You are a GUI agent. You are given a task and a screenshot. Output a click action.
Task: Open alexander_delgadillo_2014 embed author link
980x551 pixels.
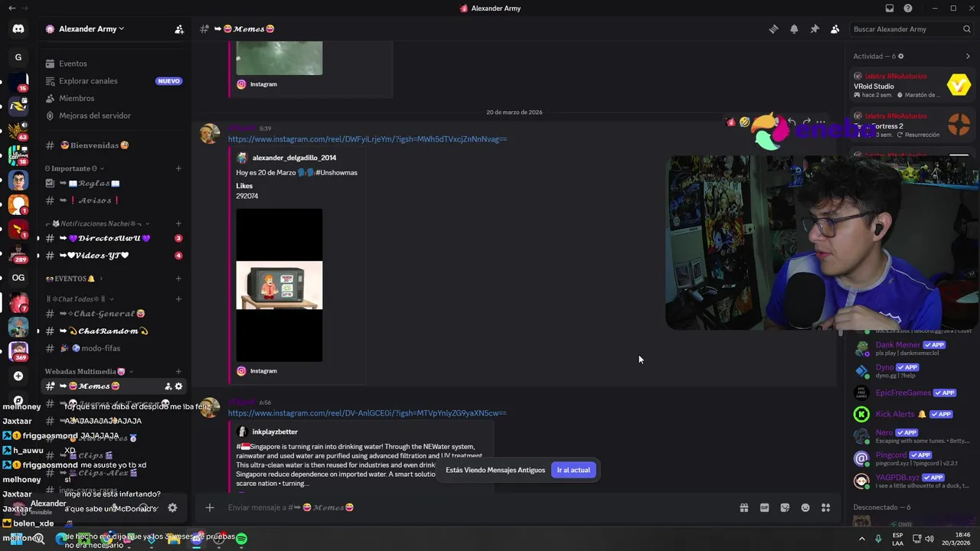[294, 158]
